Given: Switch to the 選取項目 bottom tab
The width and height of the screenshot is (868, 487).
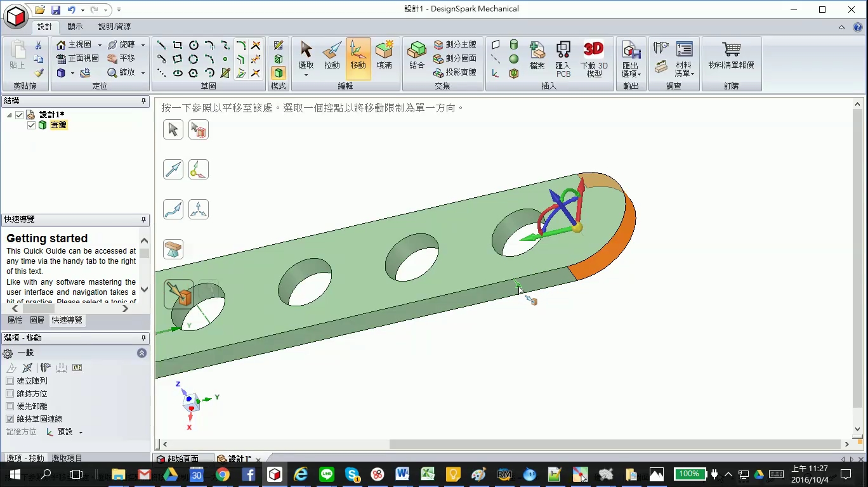Looking at the screenshot, I should [67, 458].
